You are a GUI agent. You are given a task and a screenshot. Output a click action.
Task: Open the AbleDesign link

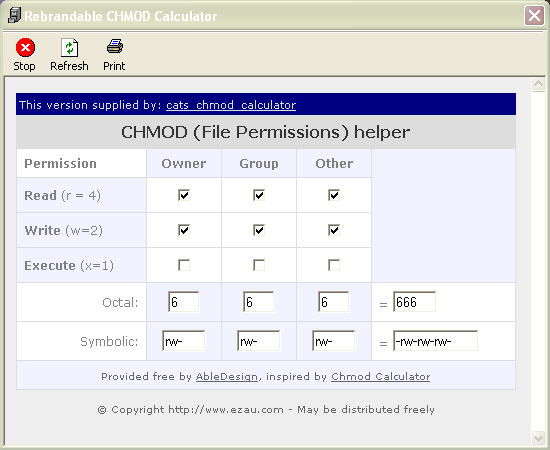pyautogui.click(x=227, y=376)
